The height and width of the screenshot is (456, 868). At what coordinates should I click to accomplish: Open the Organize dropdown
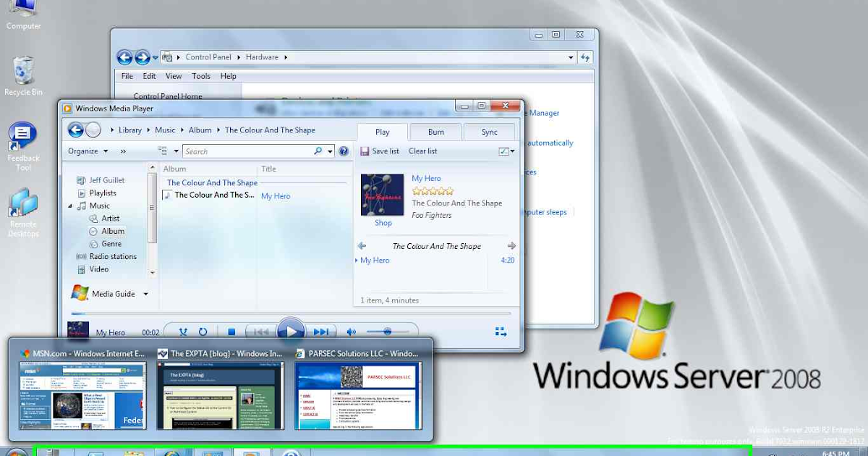click(88, 151)
